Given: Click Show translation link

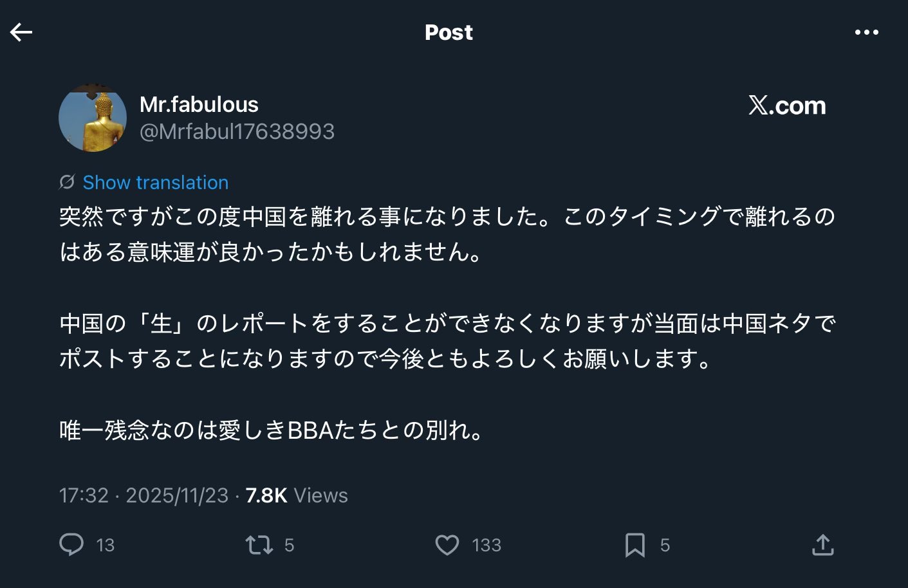Looking at the screenshot, I should [x=155, y=183].
